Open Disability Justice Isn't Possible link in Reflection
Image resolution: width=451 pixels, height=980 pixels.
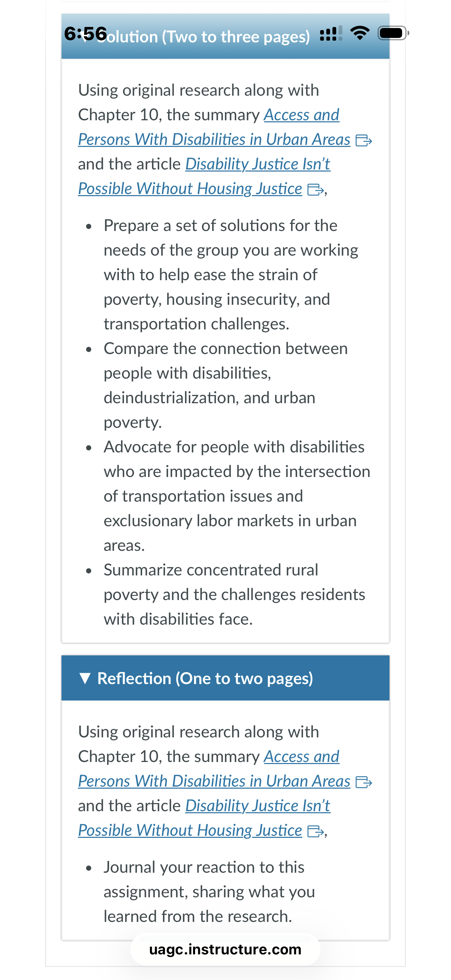[204, 818]
